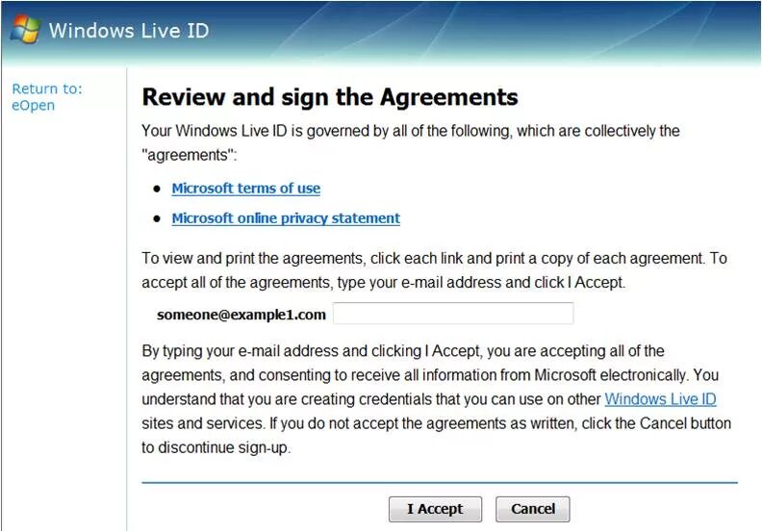Click the Cancel button
The width and height of the screenshot is (762, 532).
[x=533, y=509]
